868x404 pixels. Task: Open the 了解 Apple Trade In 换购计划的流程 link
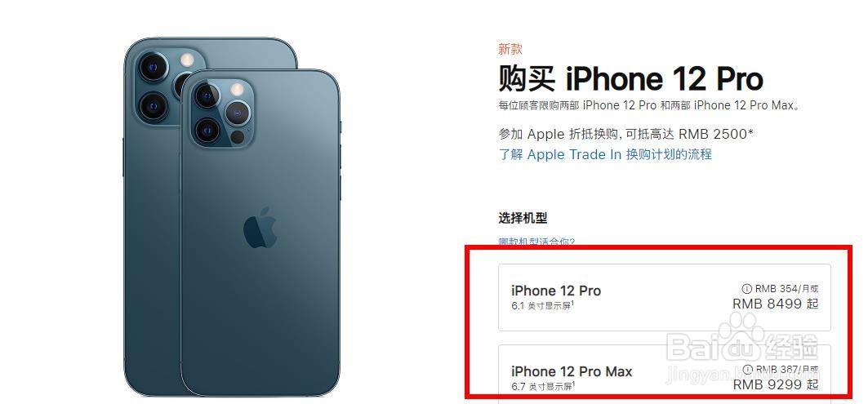(605, 154)
